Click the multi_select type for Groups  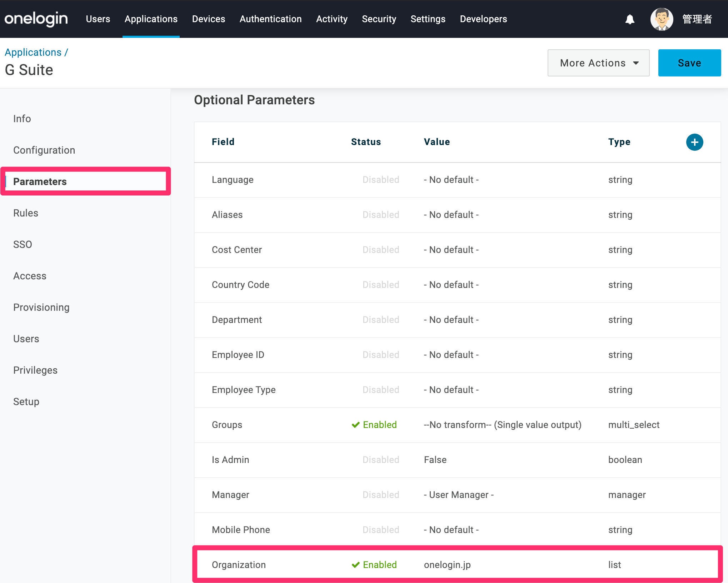tap(634, 425)
